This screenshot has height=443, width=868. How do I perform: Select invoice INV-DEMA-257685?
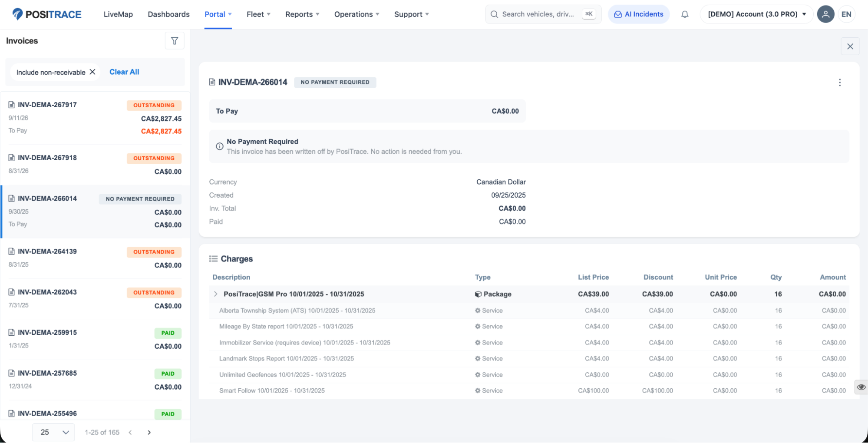tap(95, 380)
